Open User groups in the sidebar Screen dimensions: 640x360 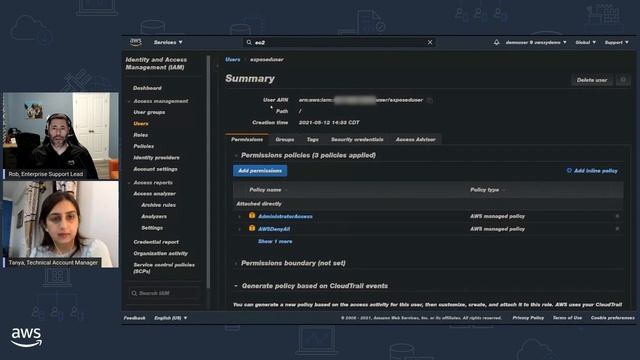(149, 112)
